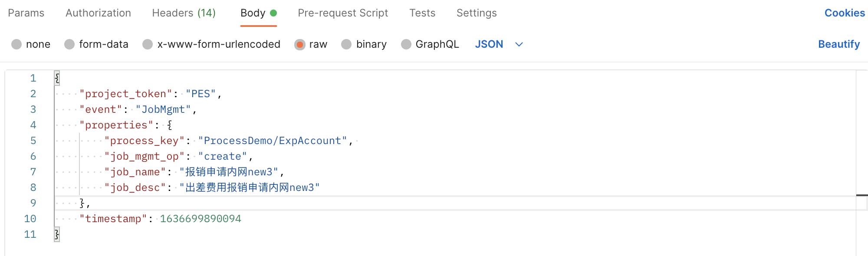
Task: Select the form-data body type
Action: click(96, 44)
